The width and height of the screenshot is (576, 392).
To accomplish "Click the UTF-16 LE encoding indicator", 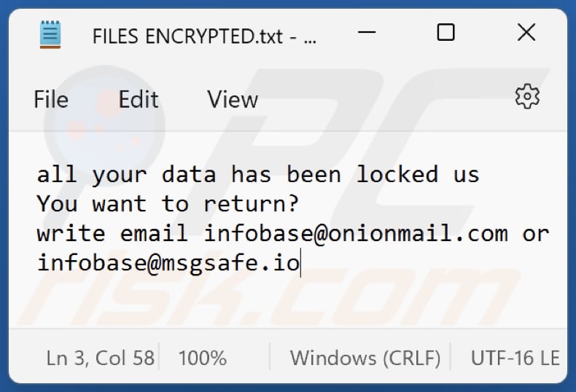I will (x=515, y=358).
